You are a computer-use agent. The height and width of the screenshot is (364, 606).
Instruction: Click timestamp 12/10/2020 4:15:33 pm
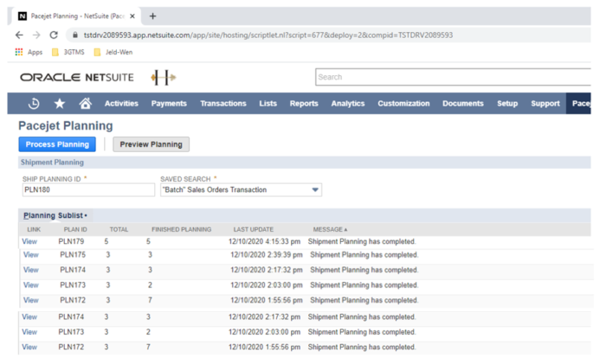coord(264,241)
